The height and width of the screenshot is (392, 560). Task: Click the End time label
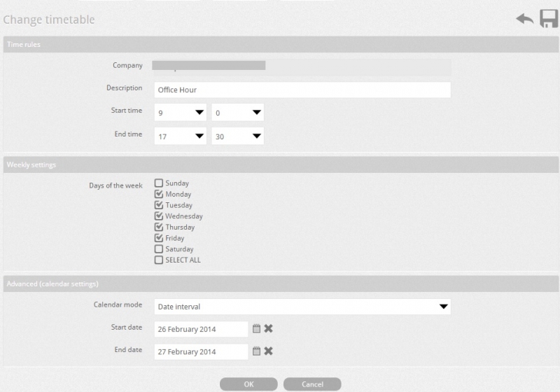point(128,134)
